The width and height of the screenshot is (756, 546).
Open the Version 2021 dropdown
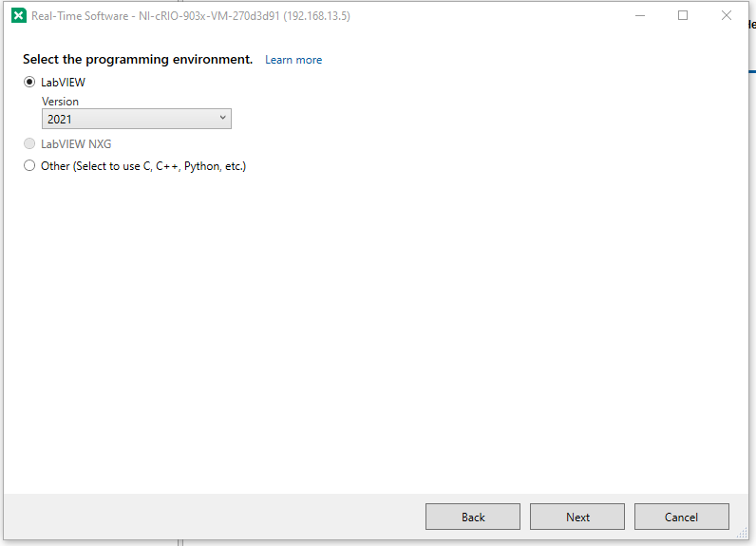tap(137, 119)
